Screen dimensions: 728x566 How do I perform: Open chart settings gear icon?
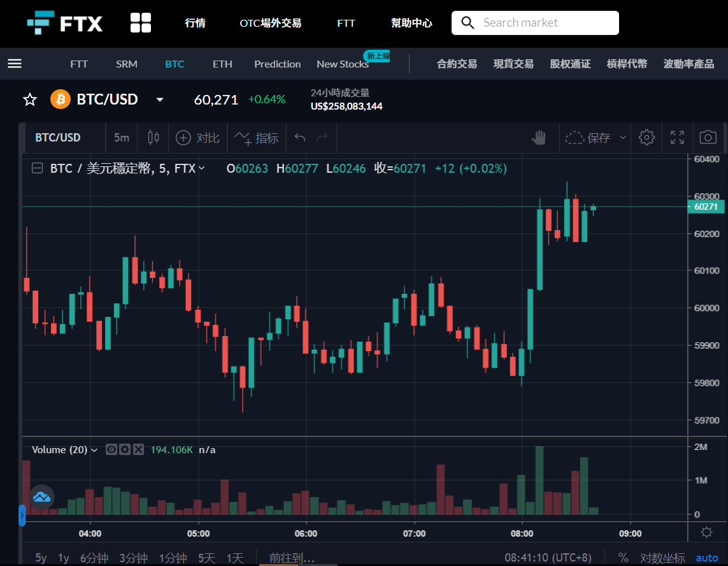pos(646,138)
